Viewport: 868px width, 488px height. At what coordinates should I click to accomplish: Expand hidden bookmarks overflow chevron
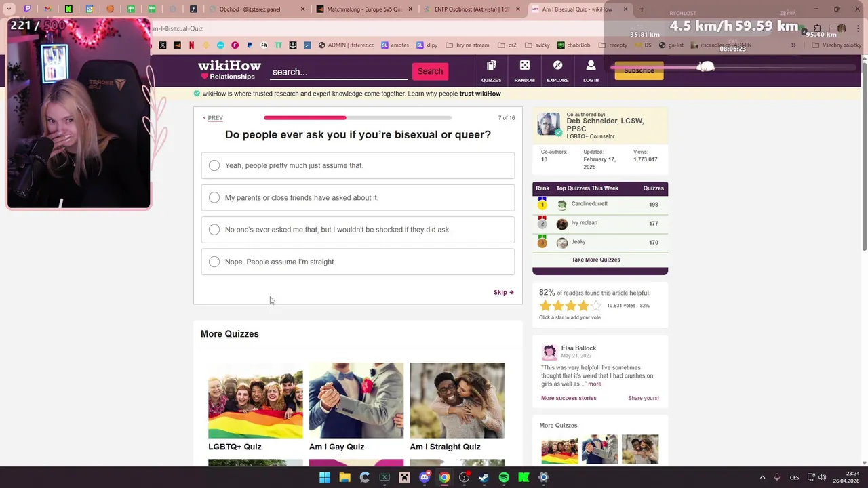coord(793,45)
